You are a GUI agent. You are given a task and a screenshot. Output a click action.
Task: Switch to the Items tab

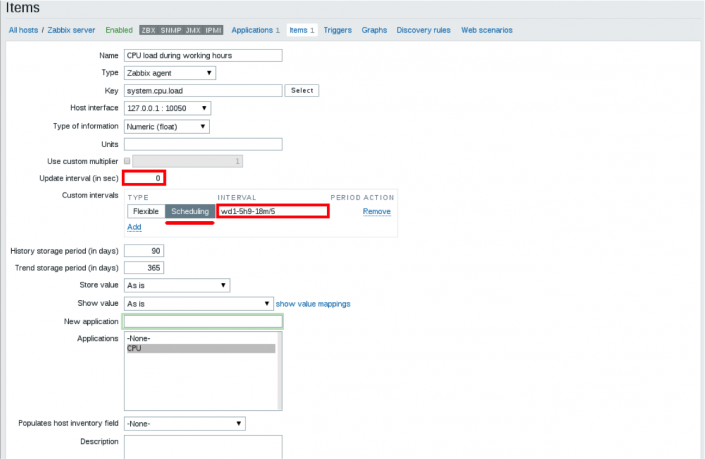pos(302,30)
